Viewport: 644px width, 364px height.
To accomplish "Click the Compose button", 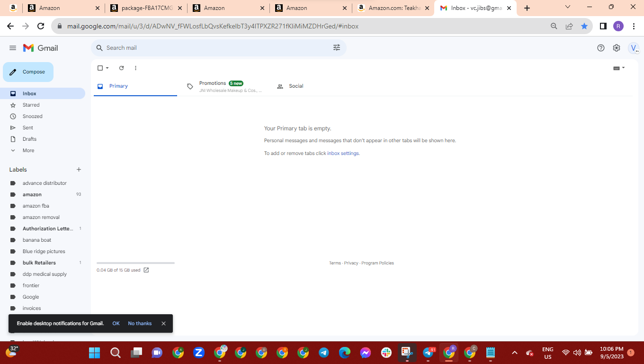I will tap(28, 72).
